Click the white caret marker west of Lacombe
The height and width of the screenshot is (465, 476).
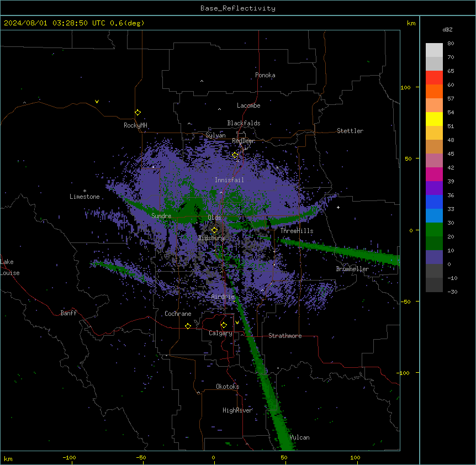219,109
